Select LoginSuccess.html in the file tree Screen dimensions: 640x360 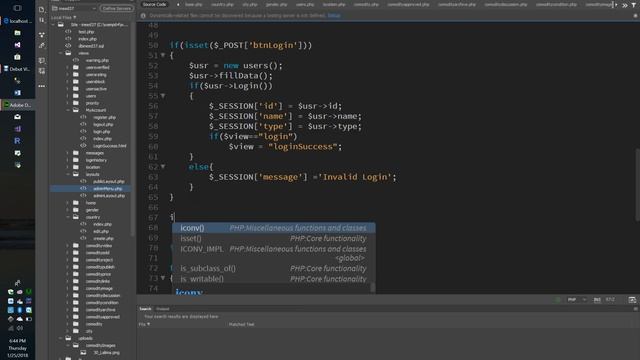[109, 146]
